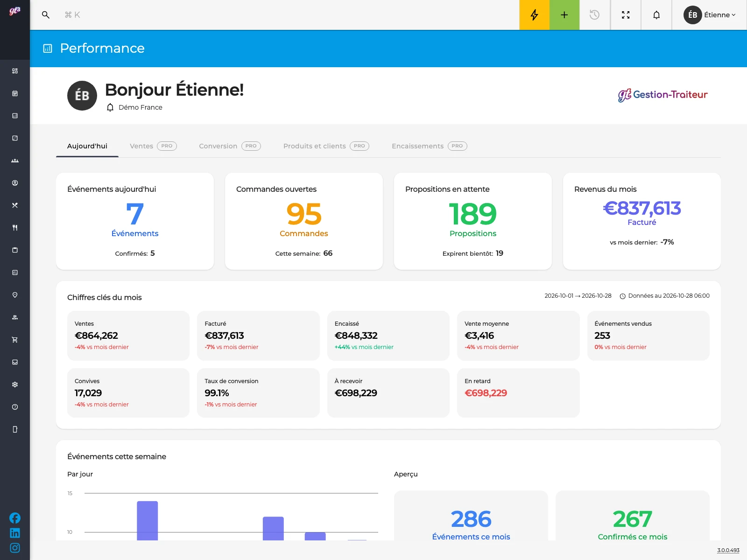Switch to the Ventes PRO tab

(x=153, y=146)
